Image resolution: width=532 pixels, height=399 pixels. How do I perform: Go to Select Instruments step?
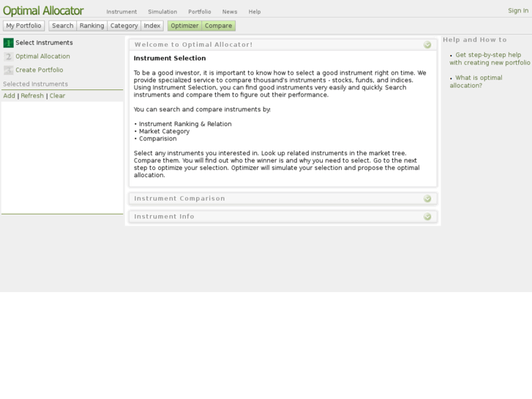pyautogui.click(x=44, y=42)
